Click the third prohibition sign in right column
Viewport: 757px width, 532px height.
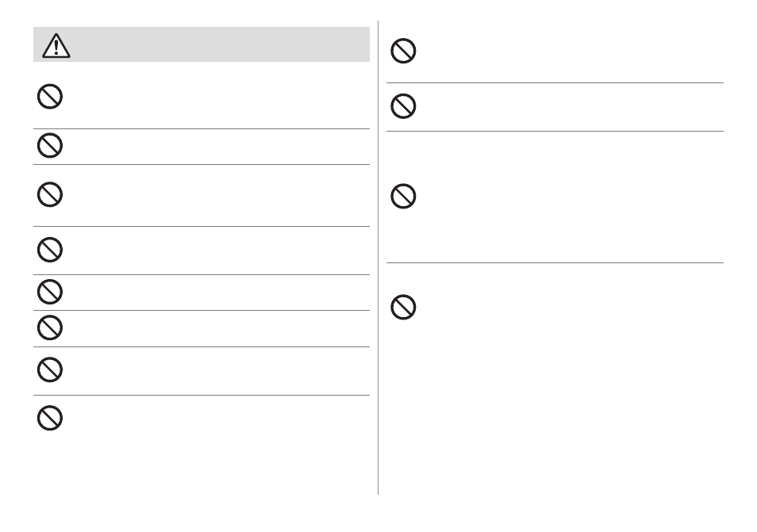(x=403, y=196)
